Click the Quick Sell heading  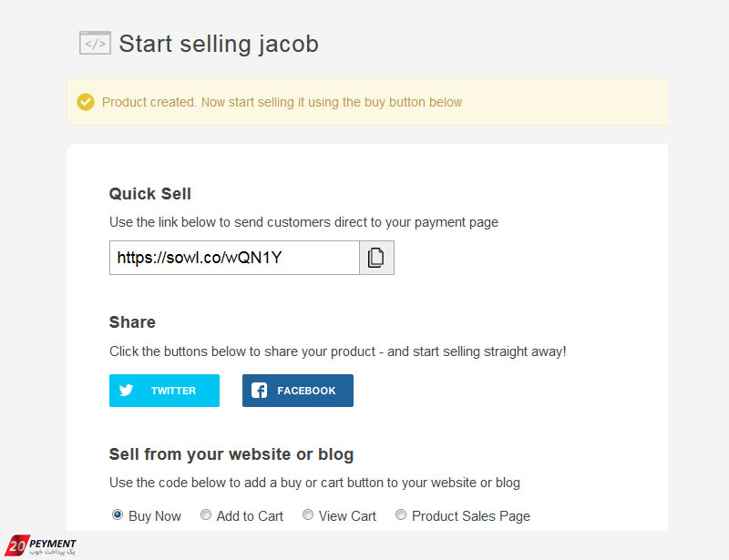[x=150, y=194]
